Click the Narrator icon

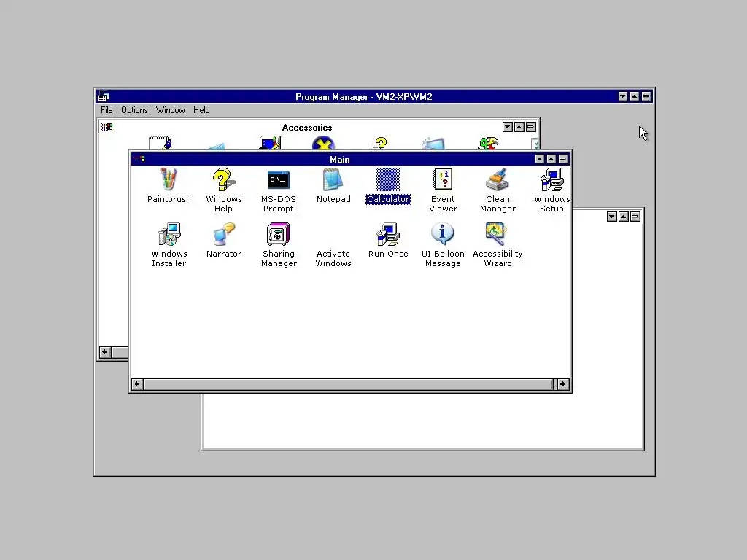point(223,234)
